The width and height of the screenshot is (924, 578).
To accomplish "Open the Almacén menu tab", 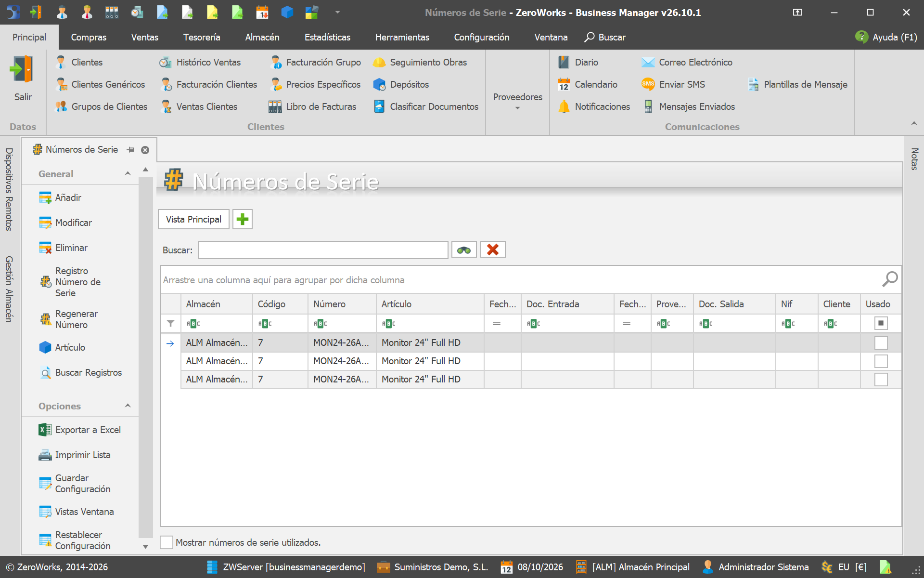I will point(262,37).
